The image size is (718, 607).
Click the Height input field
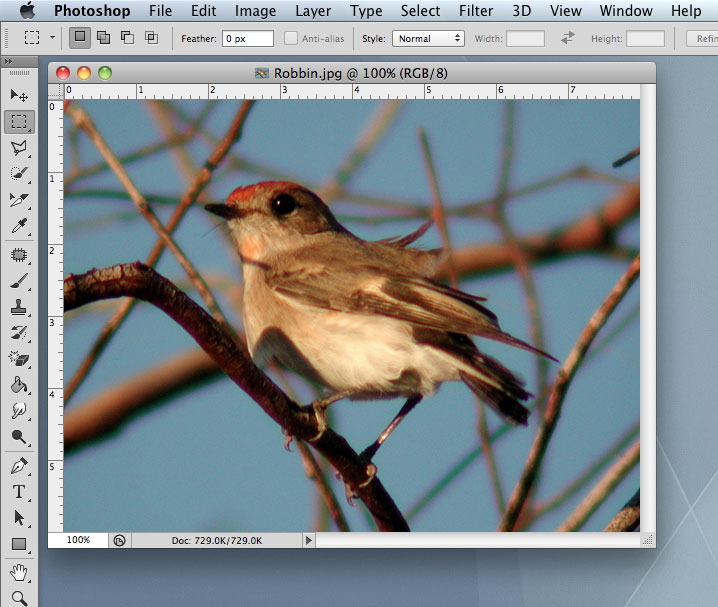(645, 38)
